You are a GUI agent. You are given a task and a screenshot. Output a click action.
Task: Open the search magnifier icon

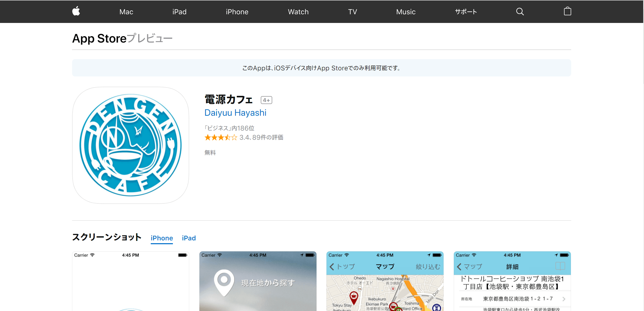tap(520, 12)
